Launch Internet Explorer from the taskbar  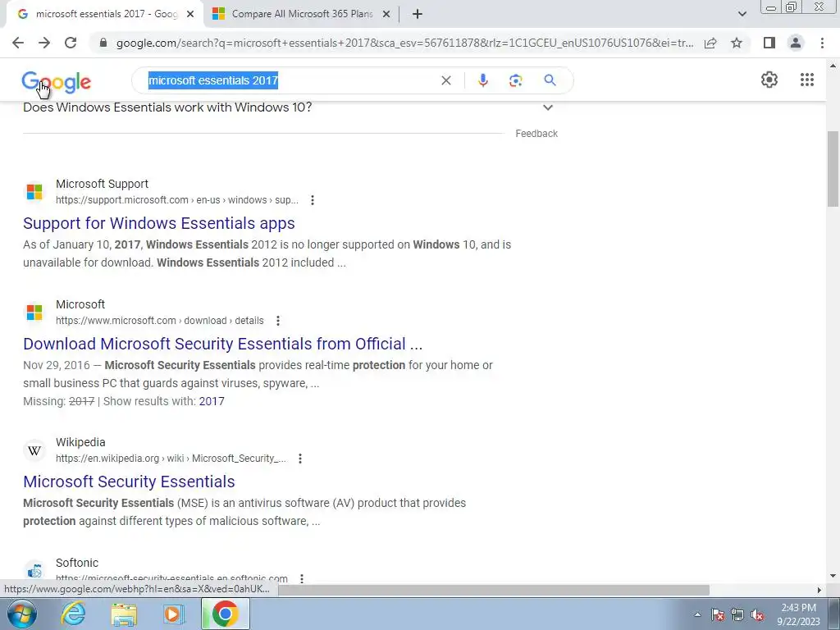pos(73,614)
